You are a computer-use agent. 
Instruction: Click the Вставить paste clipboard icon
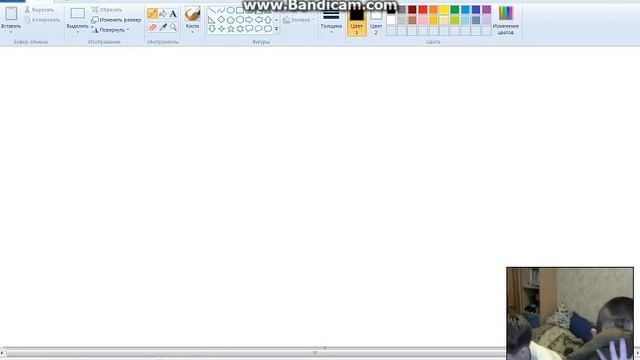coord(11,14)
